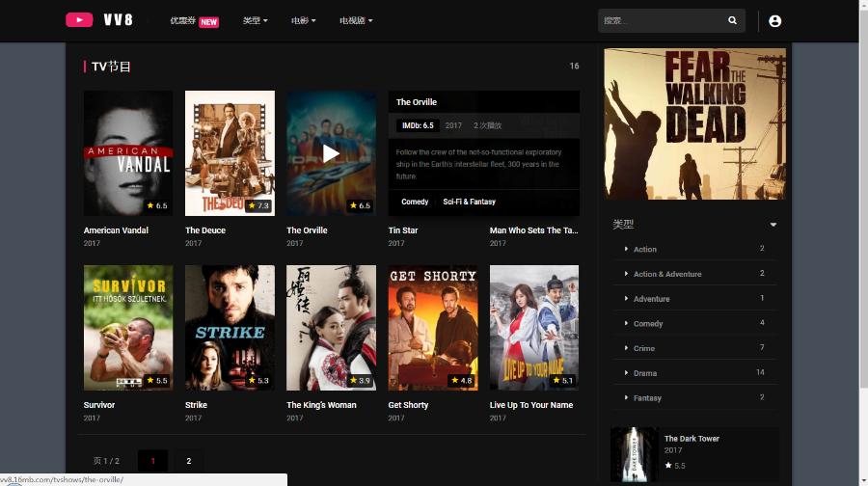Click Tin Star title link

click(403, 230)
